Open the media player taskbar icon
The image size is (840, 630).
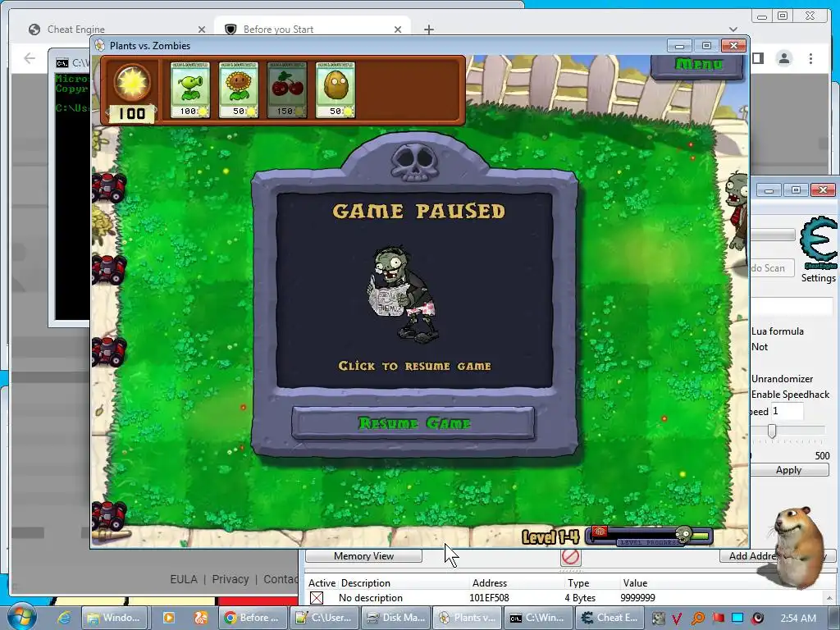pos(169,618)
